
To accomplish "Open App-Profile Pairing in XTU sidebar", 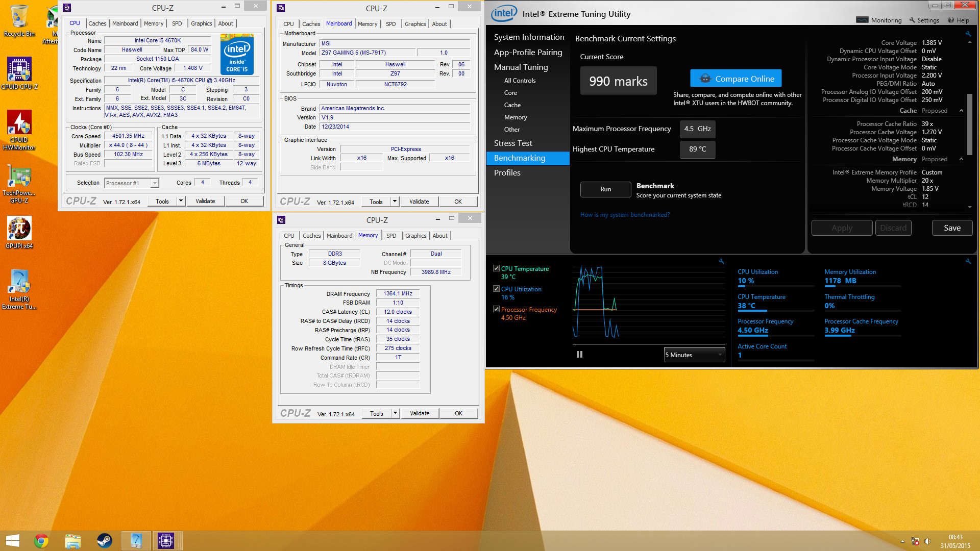I will [x=528, y=53].
